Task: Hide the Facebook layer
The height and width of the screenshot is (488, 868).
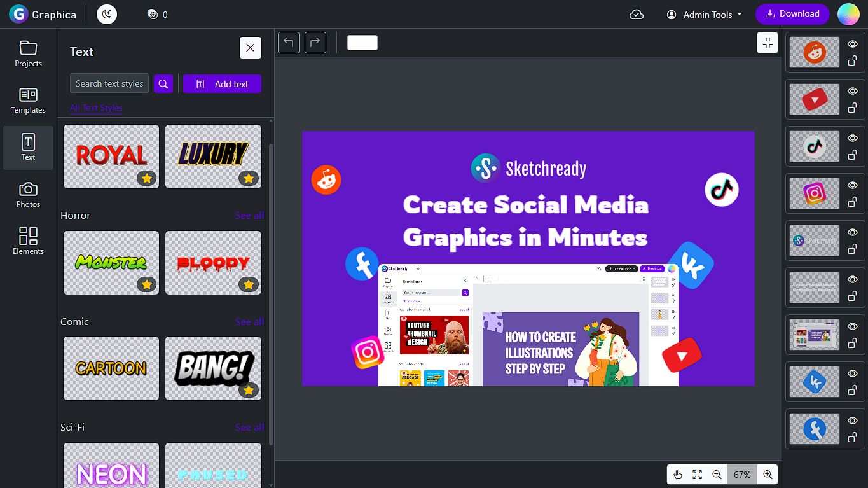Action: [853, 421]
